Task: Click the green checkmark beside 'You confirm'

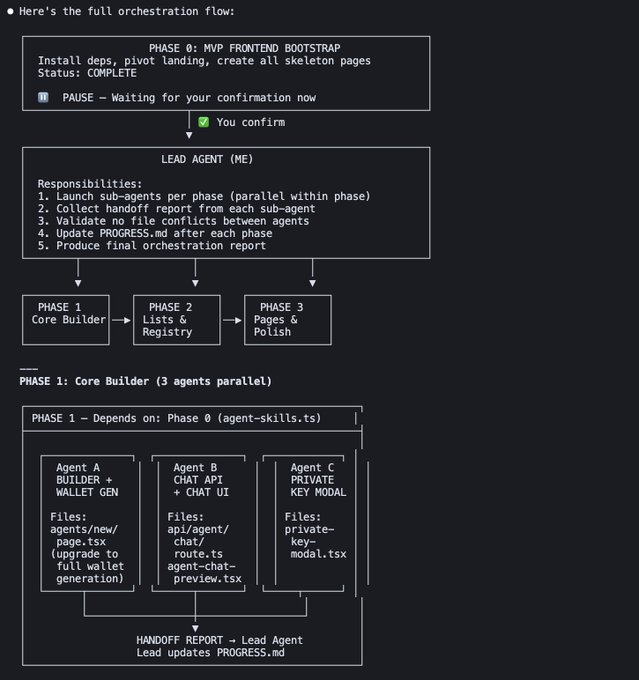Action: (203, 122)
